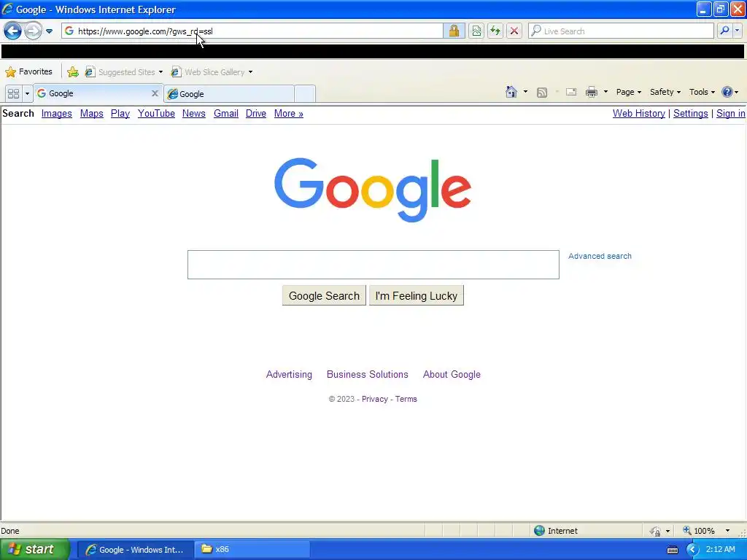This screenshot has height=560, width=747.
Task: Click the RSS feeds icon
Action: click(542, 93)
